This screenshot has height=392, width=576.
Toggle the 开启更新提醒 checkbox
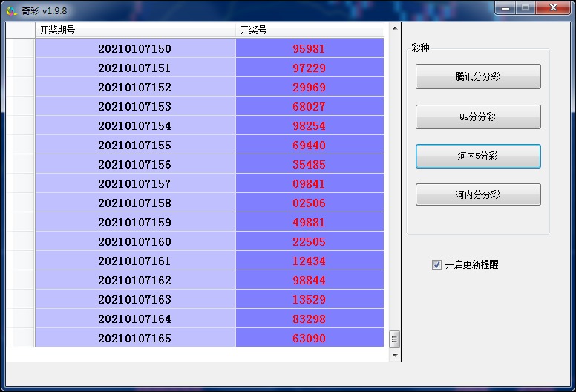coord(436,264)
